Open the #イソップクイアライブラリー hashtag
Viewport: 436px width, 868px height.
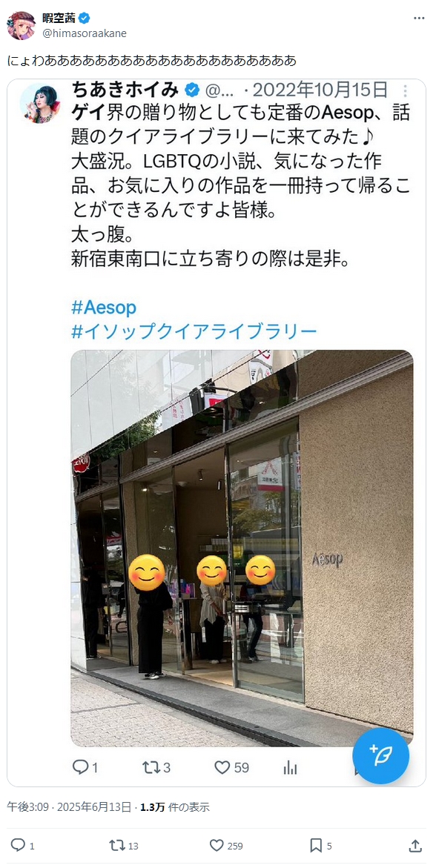[194, 331]
